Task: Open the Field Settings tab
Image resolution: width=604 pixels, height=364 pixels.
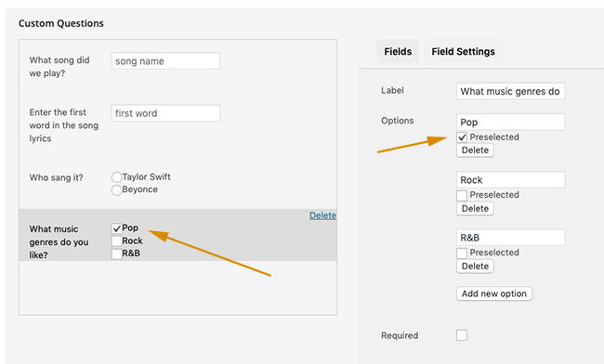Action: pos(463,51)
